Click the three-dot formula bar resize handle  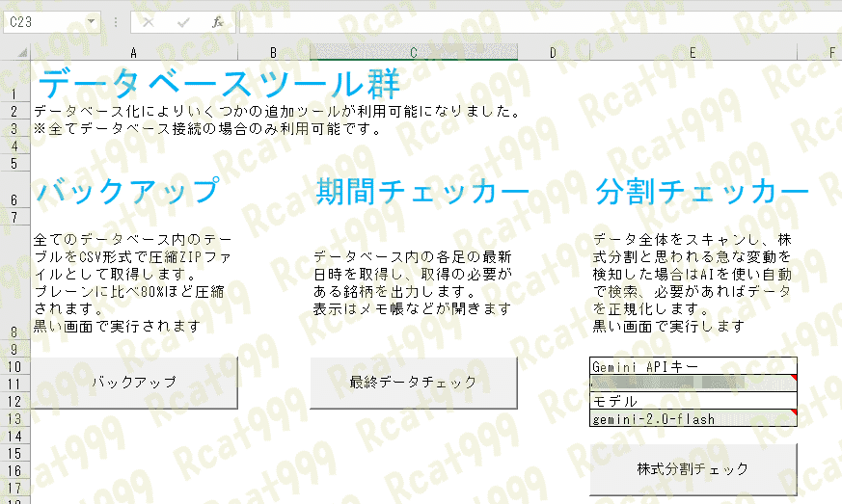pos(116,22)
